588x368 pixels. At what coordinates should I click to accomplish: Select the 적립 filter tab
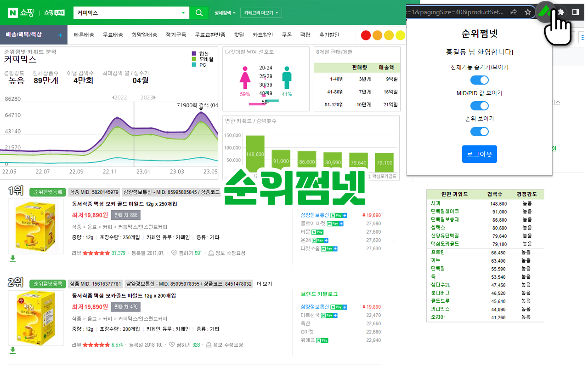[x=305, y=35]
